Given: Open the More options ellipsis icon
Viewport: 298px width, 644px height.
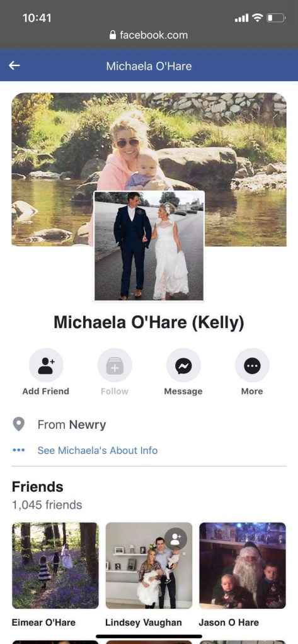Looking at the screenshot, I should [x=252, y=365].
